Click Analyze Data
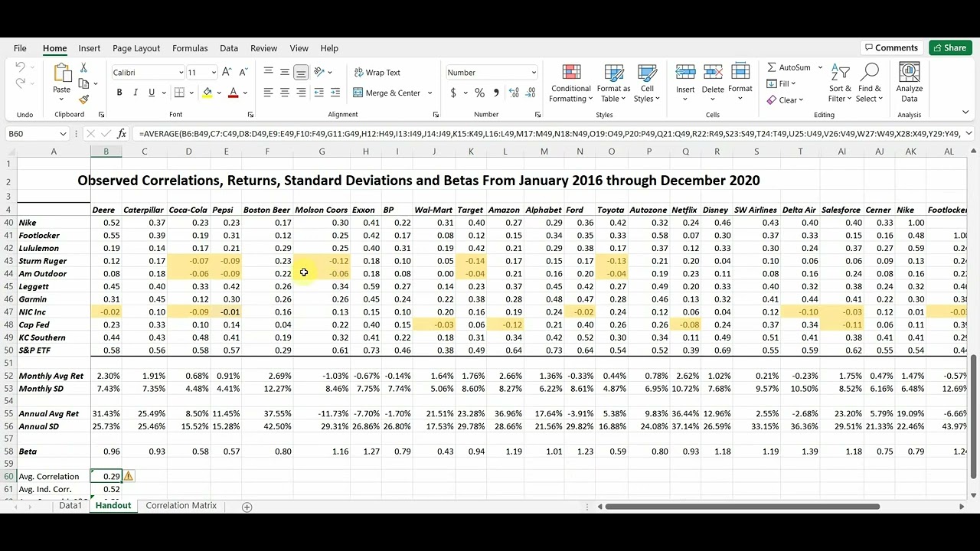980x551 pixels. pos(910,83)
